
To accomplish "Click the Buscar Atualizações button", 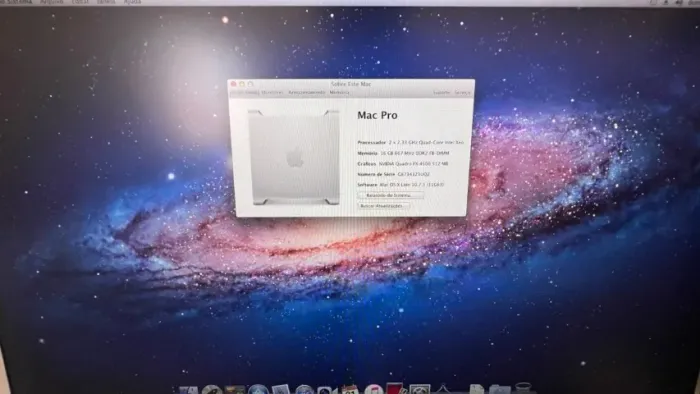I will point(383,206).
